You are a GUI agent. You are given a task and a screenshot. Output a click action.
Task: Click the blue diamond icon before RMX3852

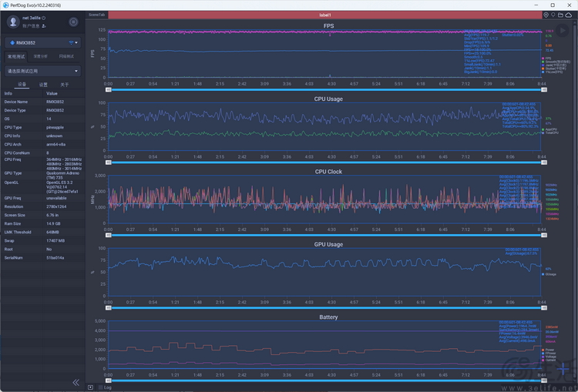[x=12, y=42]
